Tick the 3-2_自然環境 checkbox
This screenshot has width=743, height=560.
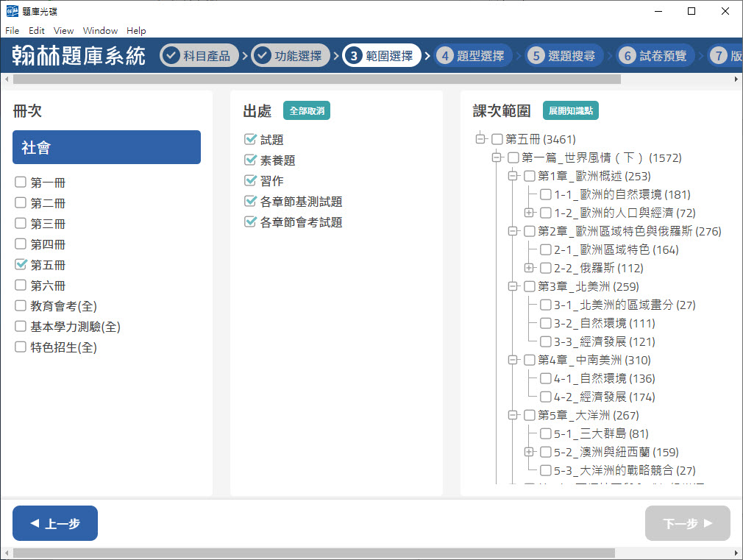pos(546,324)
